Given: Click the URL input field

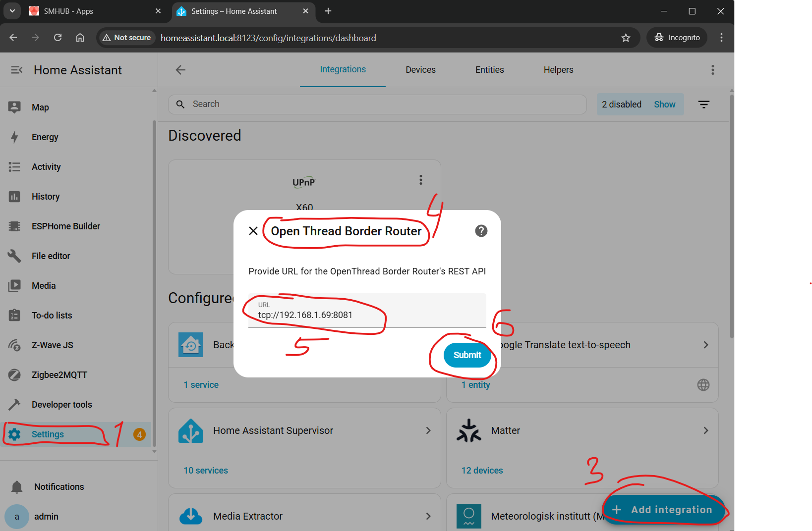Looking at the screenshot, I should point(367,315).
